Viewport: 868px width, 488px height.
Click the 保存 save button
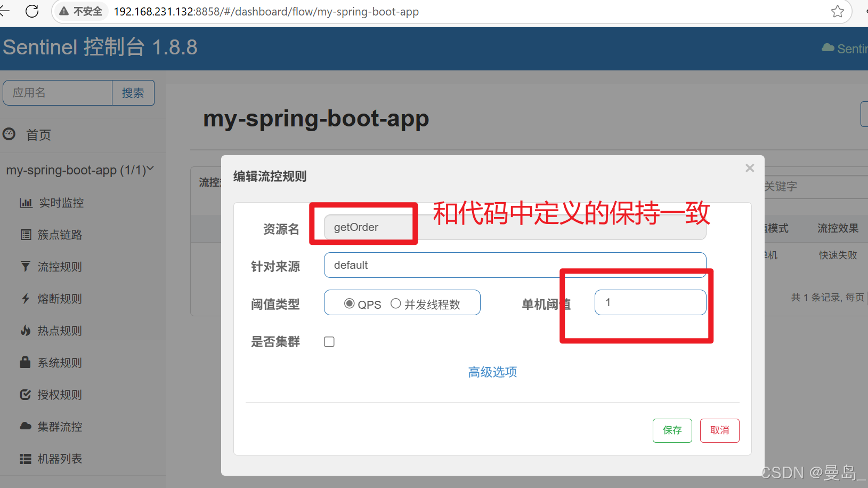[x=672, y=430]
